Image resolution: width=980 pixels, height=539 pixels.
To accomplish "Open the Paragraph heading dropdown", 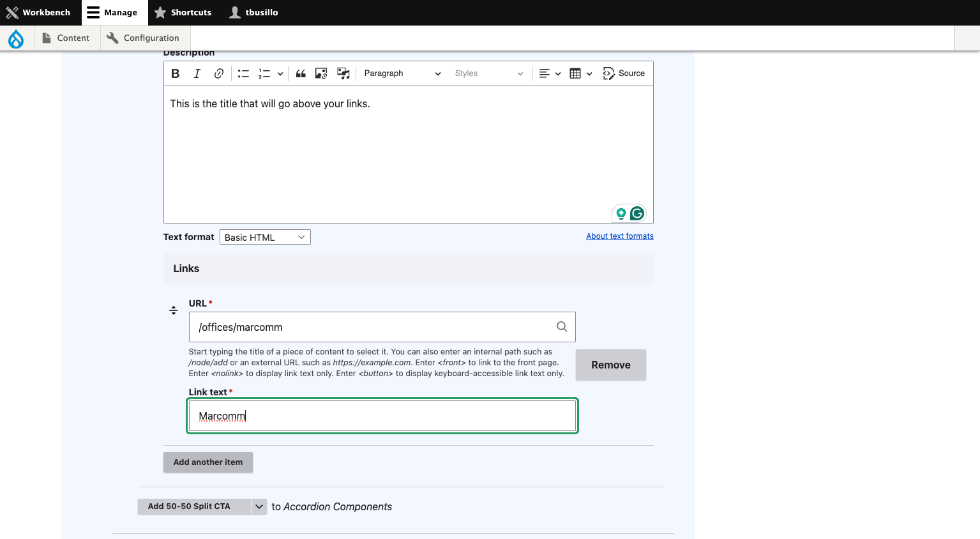I will [402, 73].
